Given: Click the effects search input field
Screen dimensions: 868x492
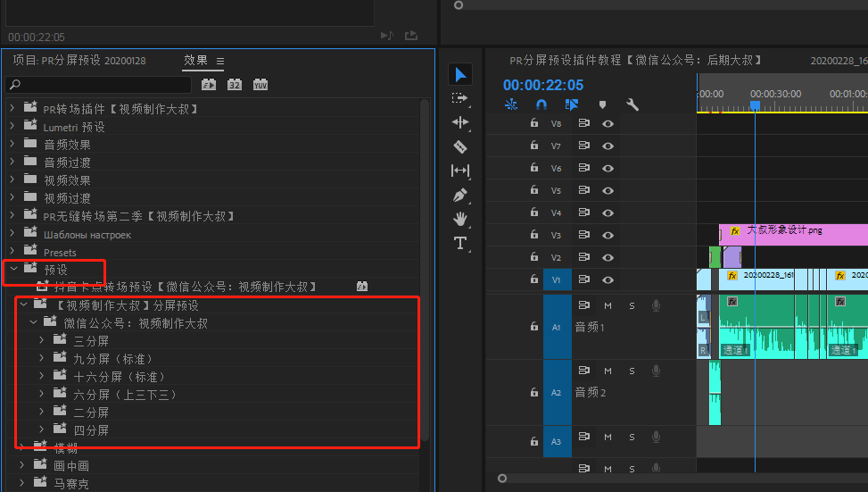Looking at the screenshot, I should point(98,84).
